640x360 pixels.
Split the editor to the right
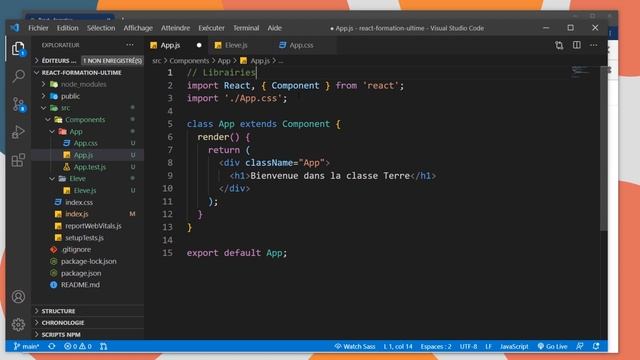point(577,45)
